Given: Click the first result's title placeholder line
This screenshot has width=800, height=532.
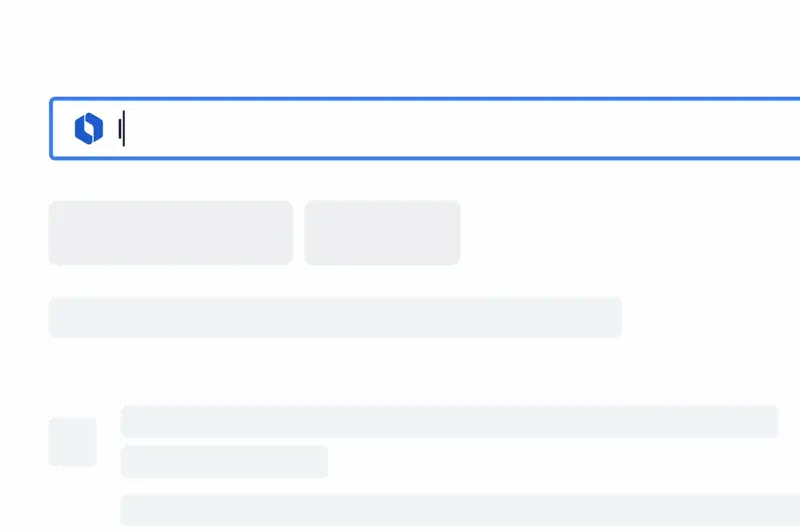Looking at the screenshot, I should (449, 421).
